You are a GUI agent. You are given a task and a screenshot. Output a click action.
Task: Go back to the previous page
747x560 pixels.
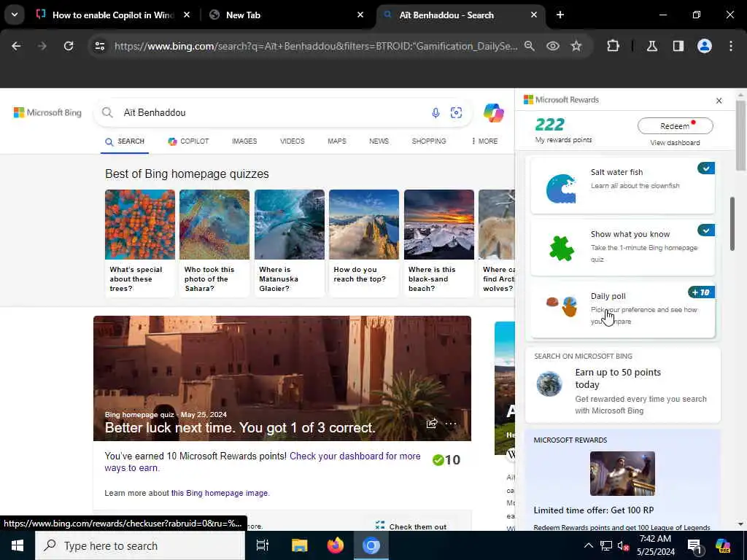[x=16, y=46]
